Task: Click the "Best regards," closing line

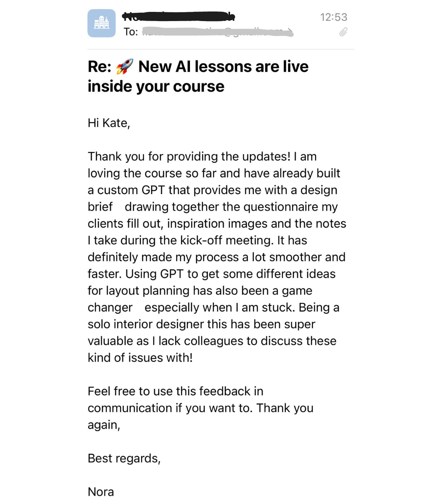Action: click(124, 458)
